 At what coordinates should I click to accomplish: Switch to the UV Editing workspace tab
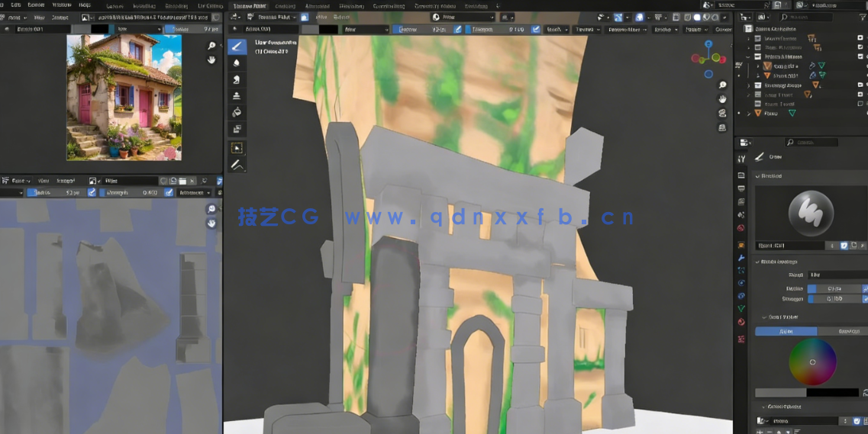(211, 5)
